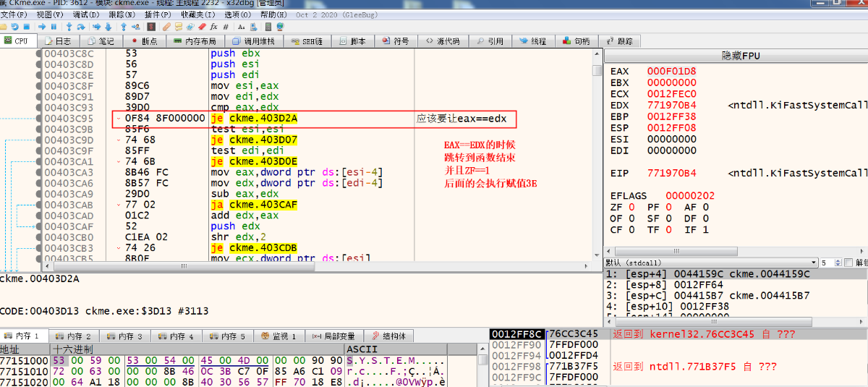
Task: Open the Variables hash icon
Action: click(226, 27)
